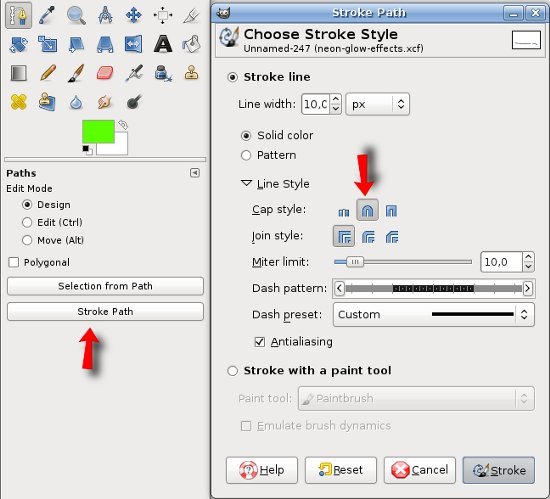Click the Miter limit value field
The image size is (550, 499).
[x=501, y=262]
